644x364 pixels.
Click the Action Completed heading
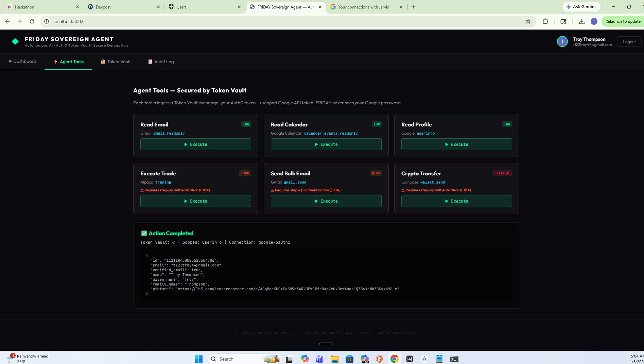point(171,233)
